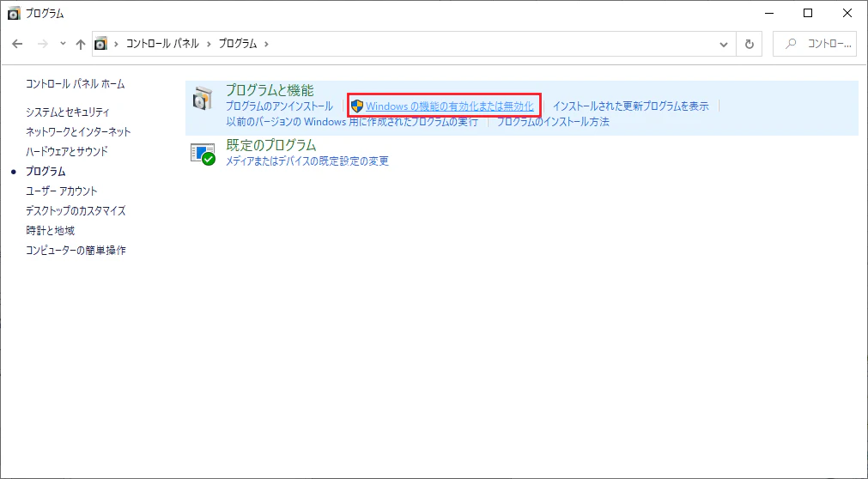Expand the chevron between コントロール パネル and プログラム

[209, 44]
